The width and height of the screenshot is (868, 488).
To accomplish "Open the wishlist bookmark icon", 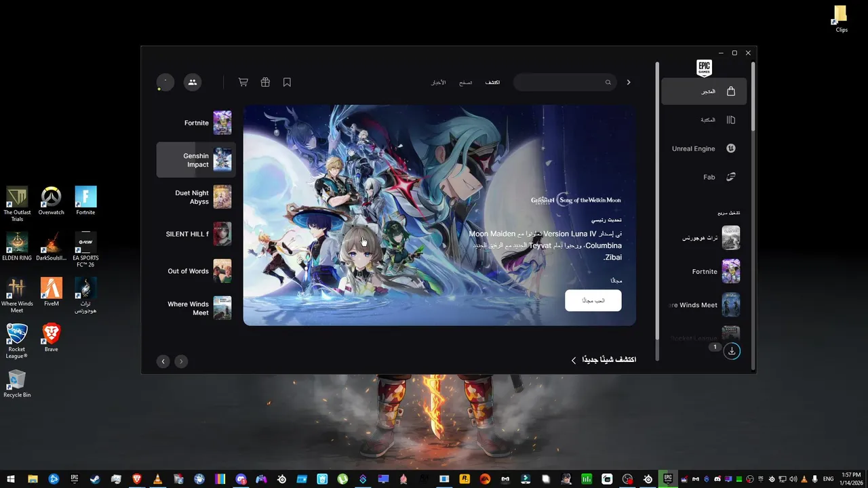I will point(287,82).
